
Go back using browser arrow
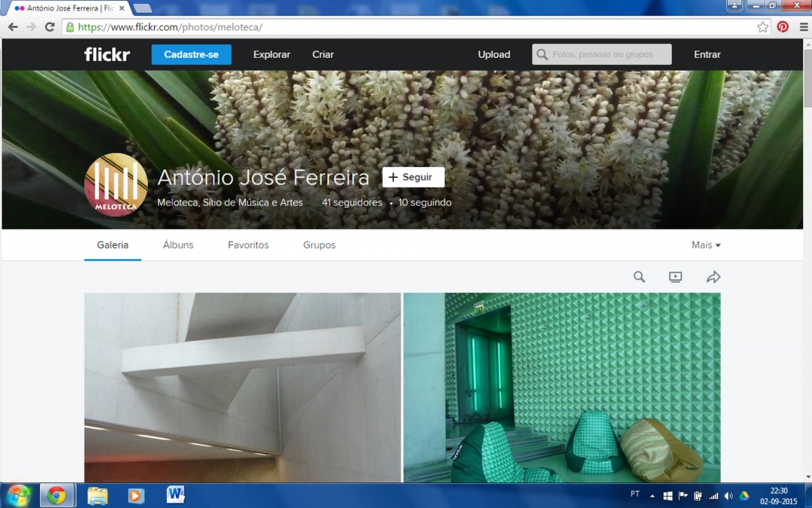click(13, 27)
